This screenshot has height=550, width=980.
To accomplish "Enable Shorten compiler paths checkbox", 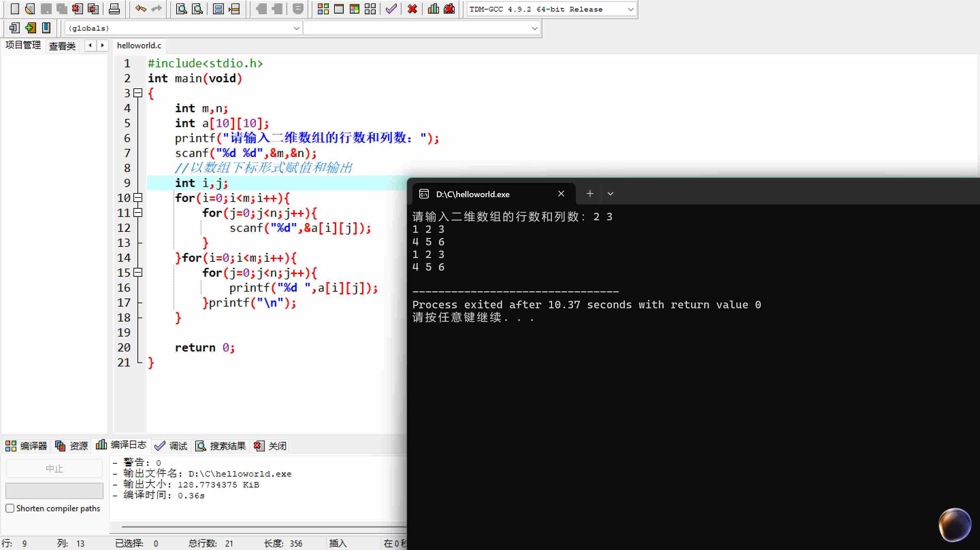I will pyautogui.click(x=10, y=508).
